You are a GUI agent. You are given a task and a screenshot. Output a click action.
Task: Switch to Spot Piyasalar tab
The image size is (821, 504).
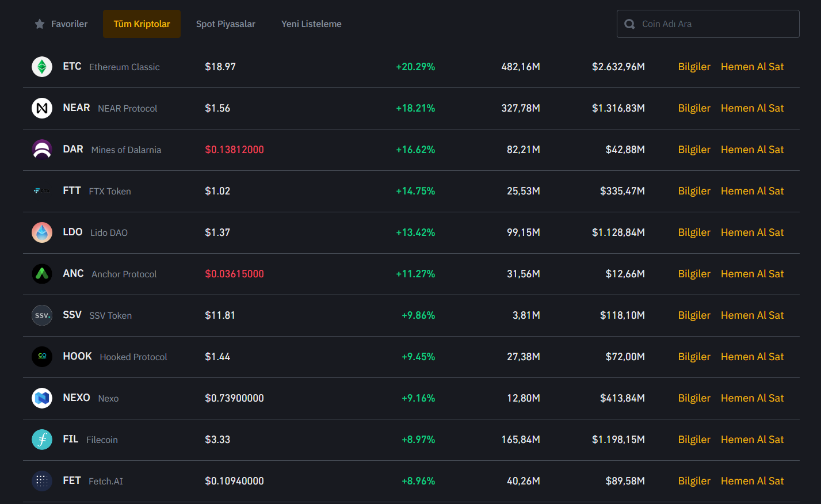(x=226, y=24)
